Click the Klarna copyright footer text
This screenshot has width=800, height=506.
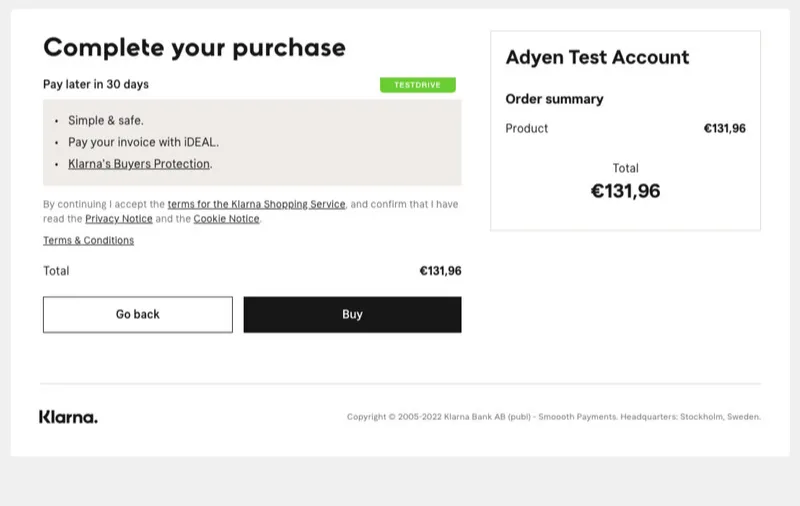click(x=554, y=417)
